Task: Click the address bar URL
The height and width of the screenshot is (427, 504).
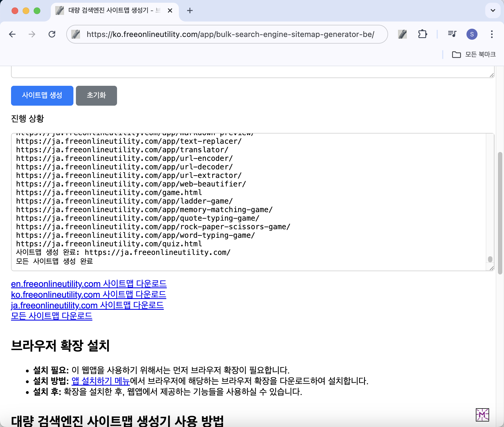Action: click(230, 34)
